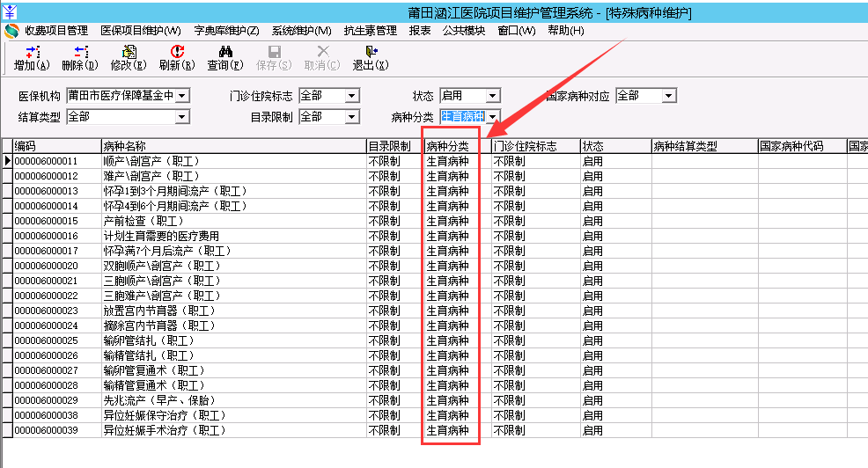This screenshot has width=868, height=468.
Task: Click the 退出(X) exit icon
Action: point(371,52)
